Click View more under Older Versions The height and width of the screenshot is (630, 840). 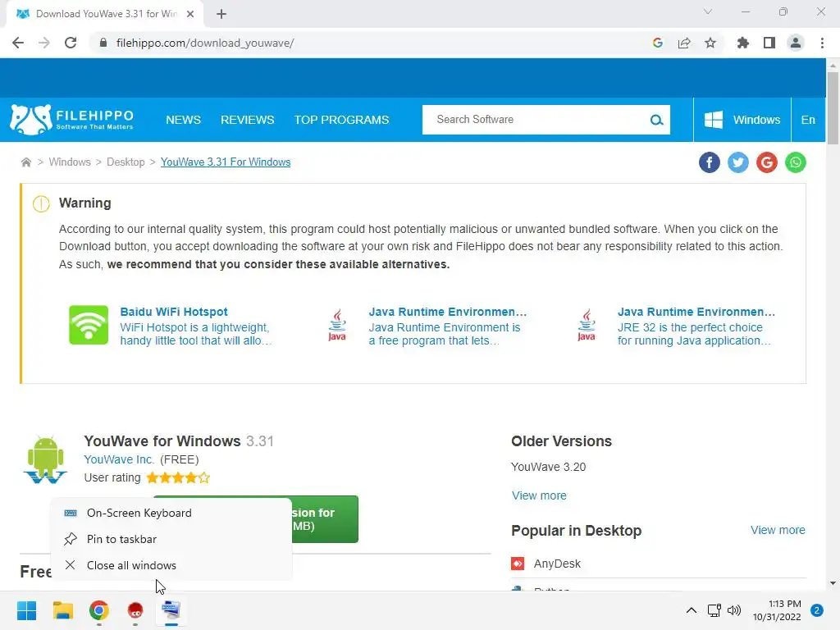click(x=539, y=495)
